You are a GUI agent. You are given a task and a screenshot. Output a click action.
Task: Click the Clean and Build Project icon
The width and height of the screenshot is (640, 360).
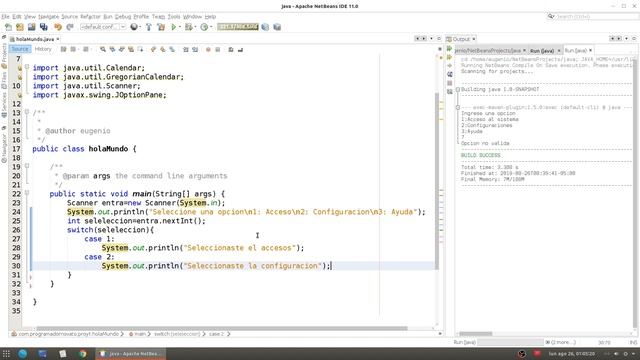161,27
